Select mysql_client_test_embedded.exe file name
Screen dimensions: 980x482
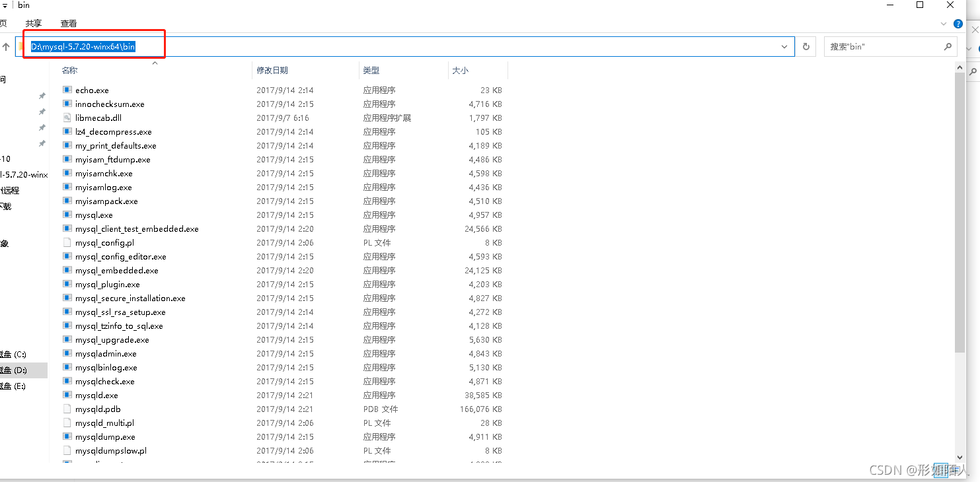[137, 228]
